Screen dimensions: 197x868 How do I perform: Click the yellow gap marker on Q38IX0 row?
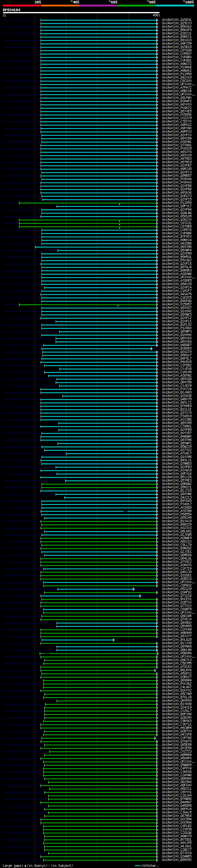pos(119,221)
